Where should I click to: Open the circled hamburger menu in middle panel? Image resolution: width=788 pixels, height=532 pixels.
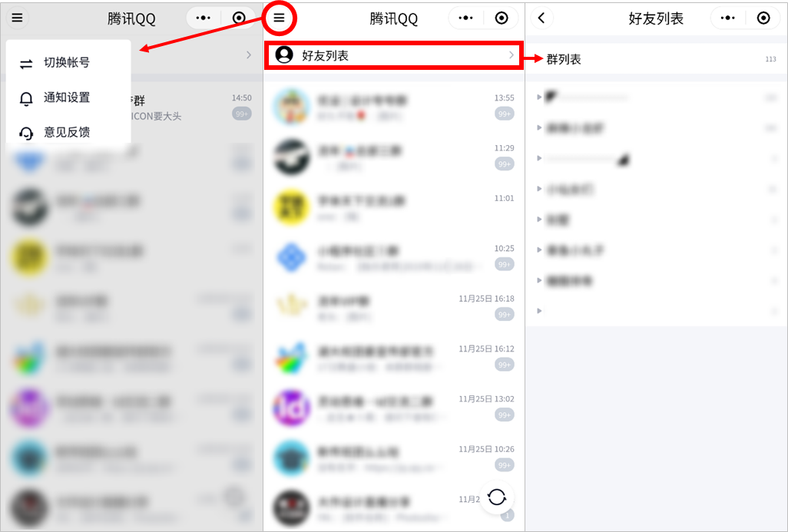coord(279,18)
